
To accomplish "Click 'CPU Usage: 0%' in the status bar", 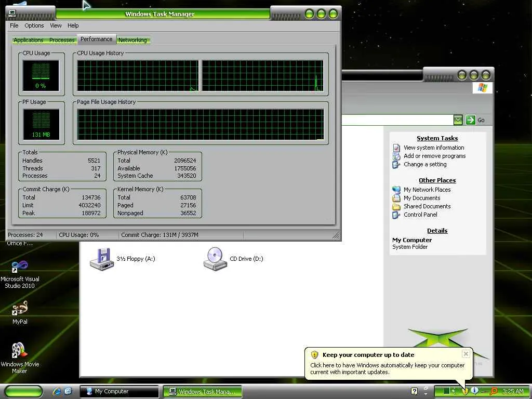I will [x=79, y=235].
